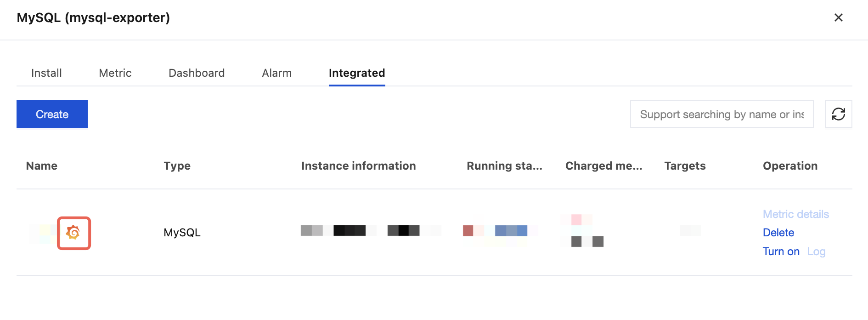Delete the MySQL integration

click(x=778, y=233)
